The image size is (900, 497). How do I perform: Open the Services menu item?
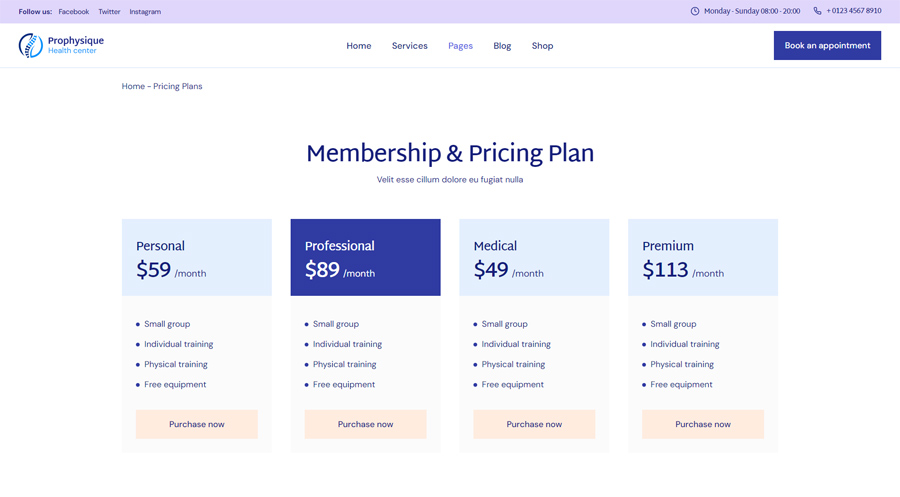(410, 46)
